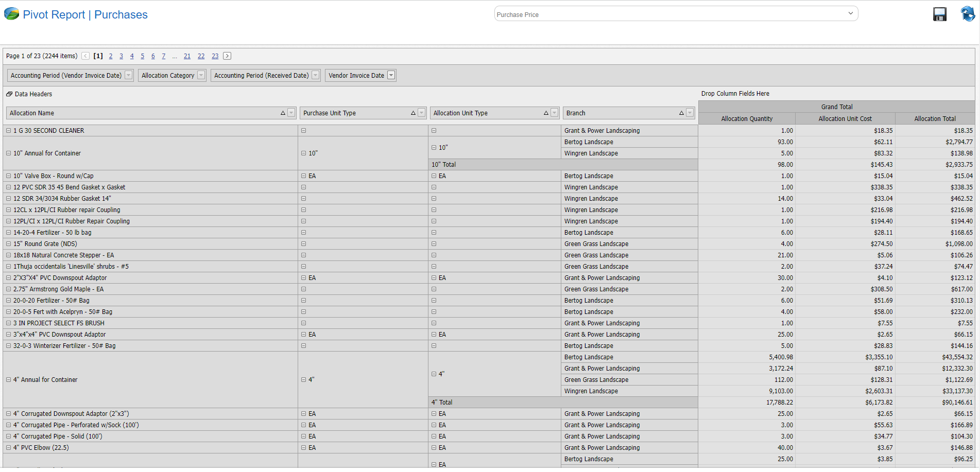Click the Allocation Unit Cost column header
The height and width of the screenshot is (472, 980).
pyautogui.click(x=845, y=119)
